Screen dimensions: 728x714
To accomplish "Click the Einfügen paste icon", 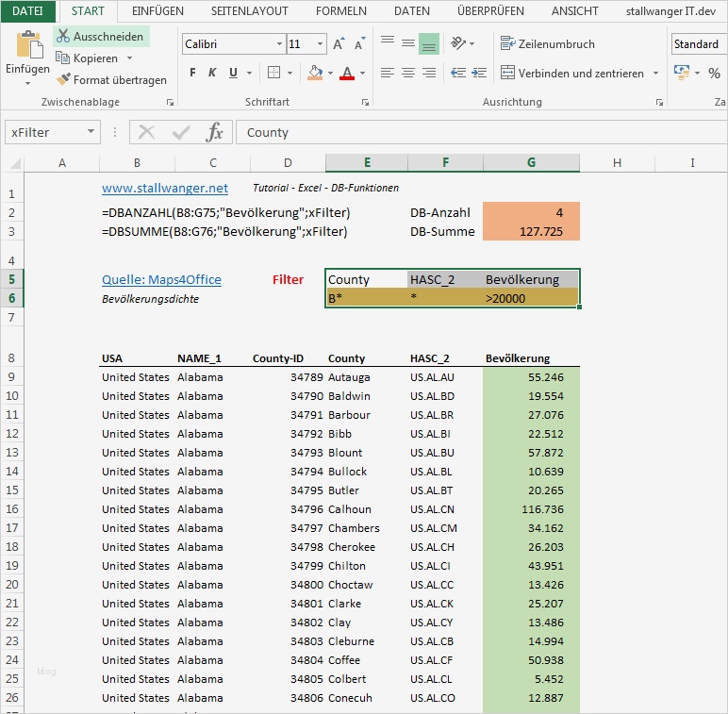I will [28, 45].
